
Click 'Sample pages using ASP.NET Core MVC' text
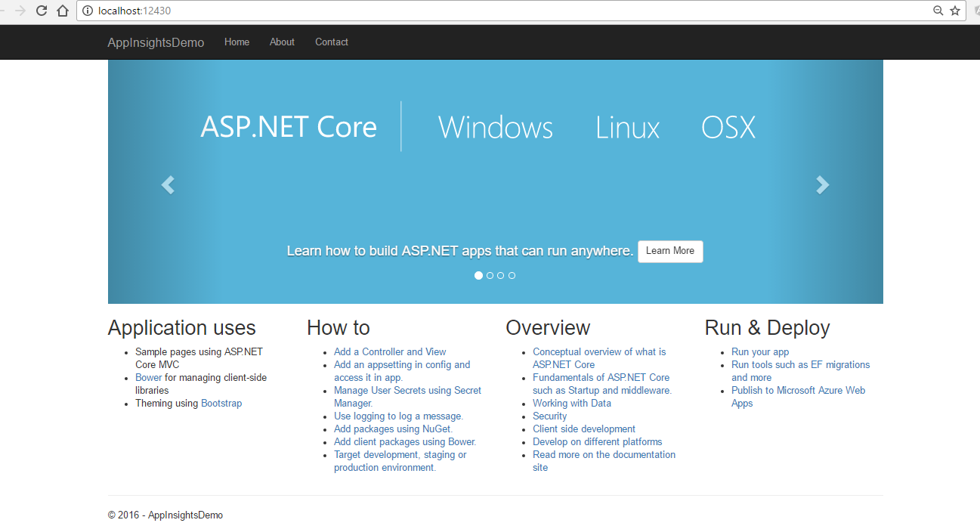(x=199, y=358)
